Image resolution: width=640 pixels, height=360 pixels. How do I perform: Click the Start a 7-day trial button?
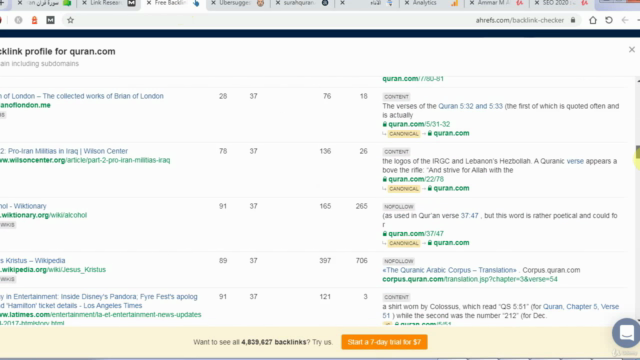[x=384, y=342]
